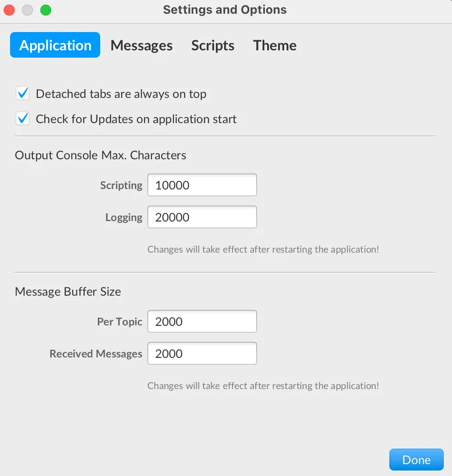Confirm settings with the Done button
This screenshot has height=476, width=452.
tap(416, 460)
